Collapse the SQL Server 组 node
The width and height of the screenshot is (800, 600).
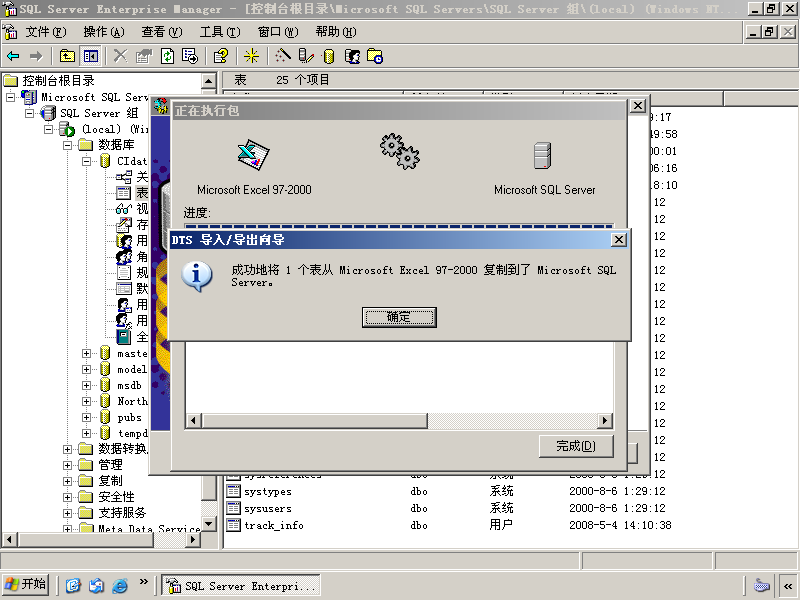(30, 113)
